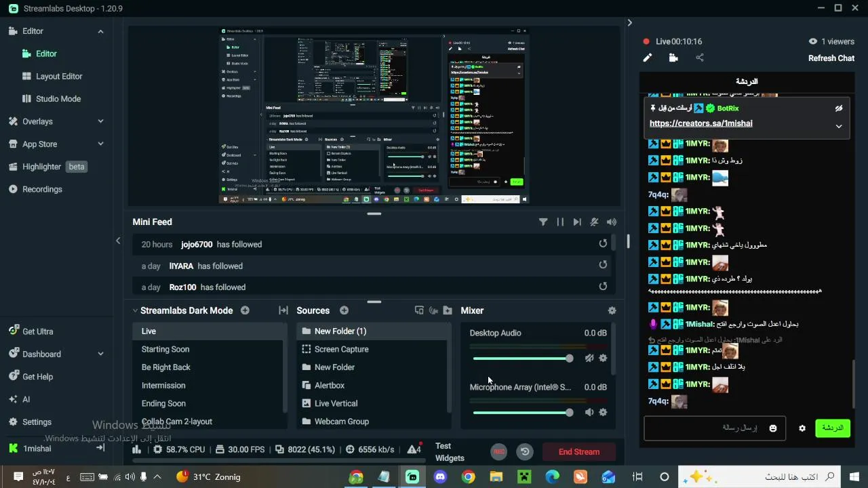Click End Stream button
Viewport: 868px width, 488px height.
pos(579,452)
